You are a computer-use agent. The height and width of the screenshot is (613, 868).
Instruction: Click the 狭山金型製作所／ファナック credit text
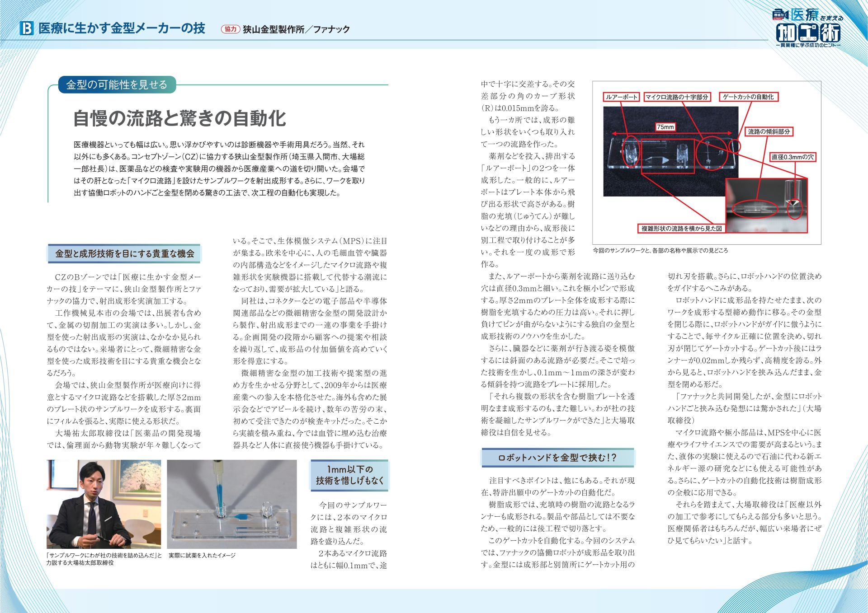point(296,29)
